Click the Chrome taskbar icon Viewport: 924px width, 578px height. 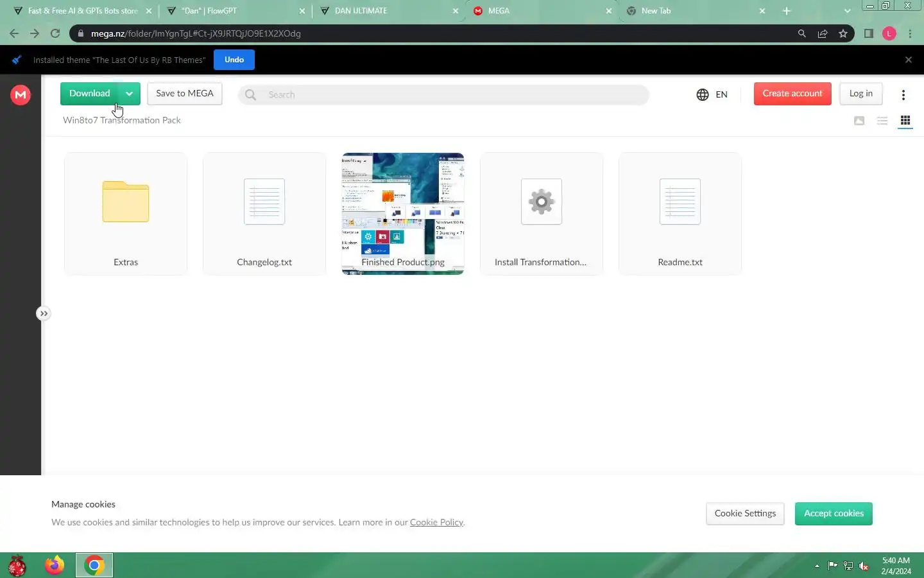94,565
